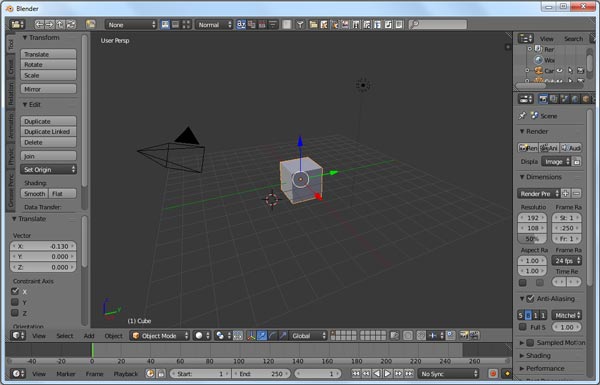Create new directory in file browser header
600x385 pixels.
[x=91, y=24]
